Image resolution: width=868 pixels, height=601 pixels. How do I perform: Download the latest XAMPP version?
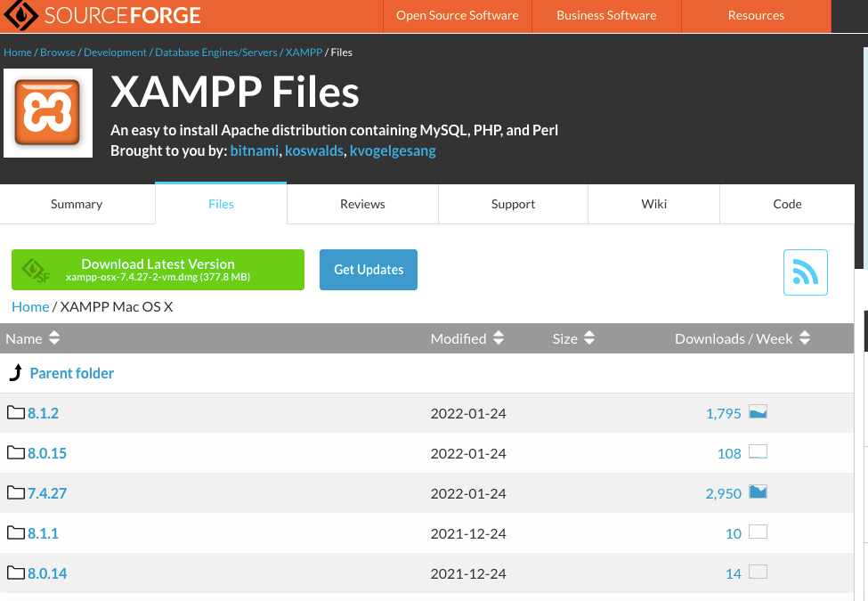pyautogui.click(x=158, y=269)
